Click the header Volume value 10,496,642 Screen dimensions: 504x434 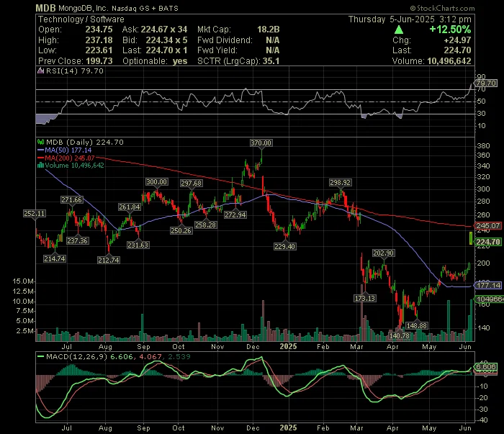[449, 61]
